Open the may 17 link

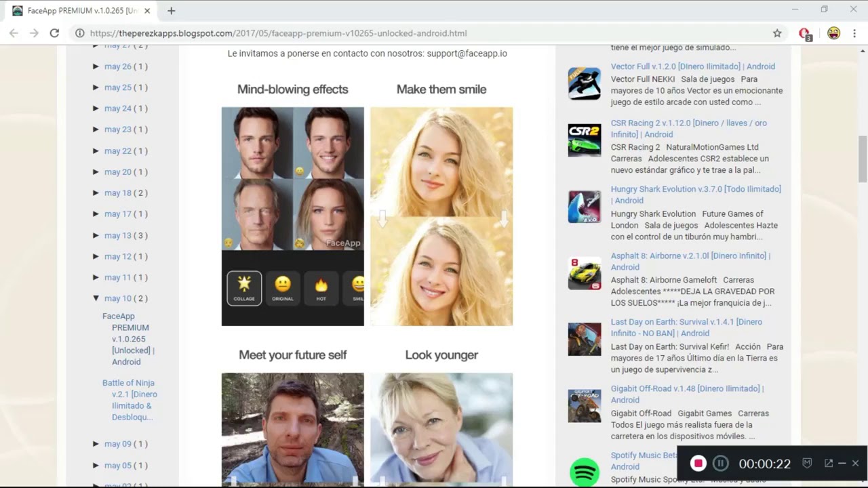point(117,214)
